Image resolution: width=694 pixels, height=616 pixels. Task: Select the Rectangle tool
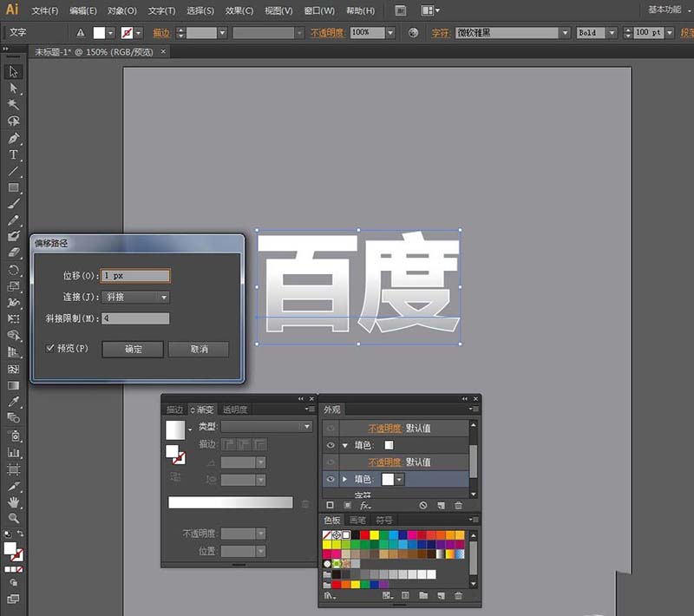13,187
